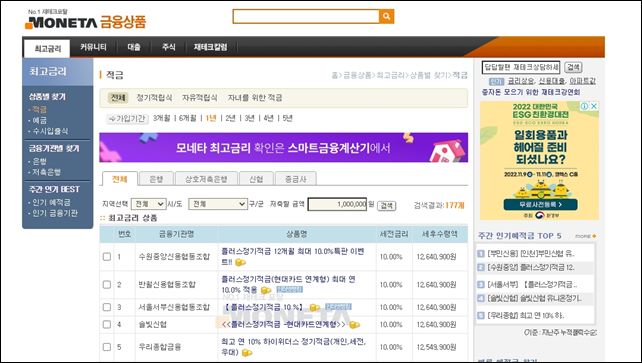Open 플러스정기적금(현대카드 연계형) product link
The height and width of the screenshot is (363, 642).
(x=288, y=284)
